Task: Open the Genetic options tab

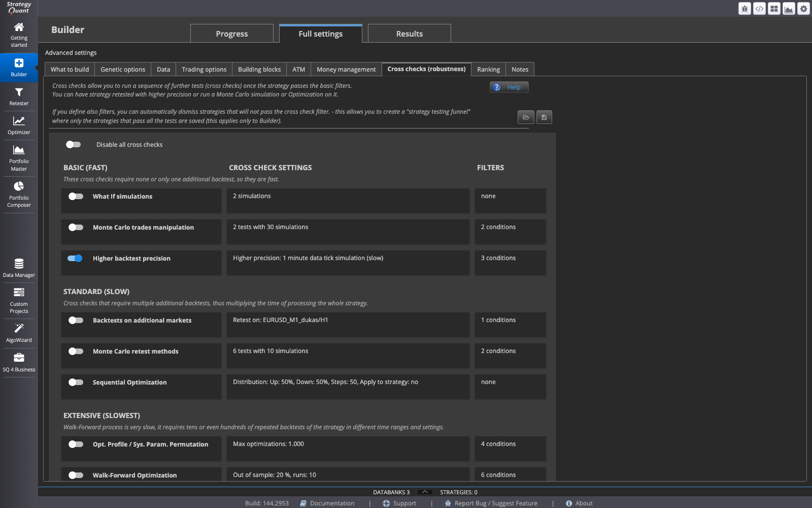Action: click(123, 69)
